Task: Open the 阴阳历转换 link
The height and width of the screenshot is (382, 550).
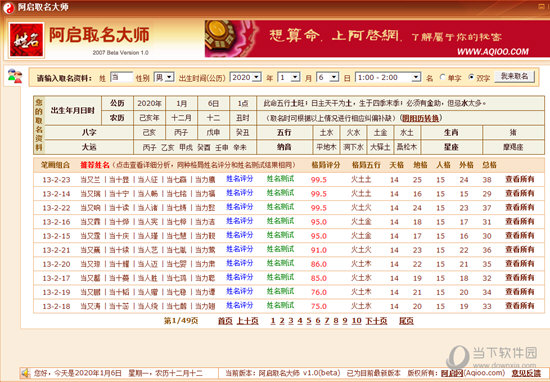Action: click(x=420, y=118)
